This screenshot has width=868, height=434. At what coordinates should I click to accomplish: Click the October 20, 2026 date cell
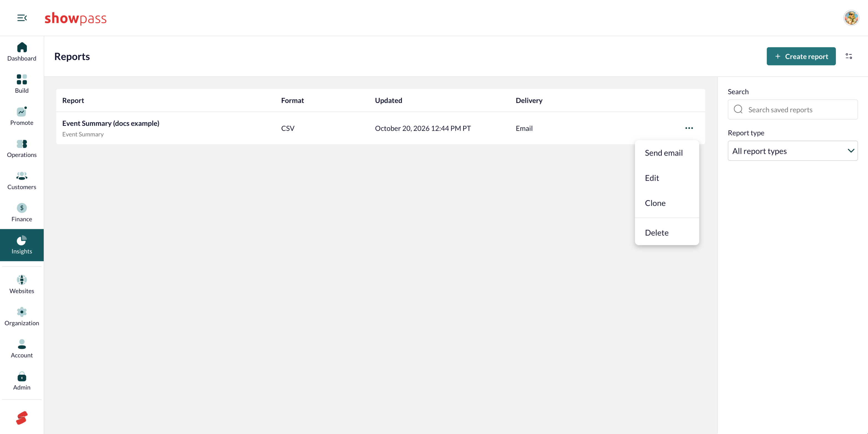(423, 128)
